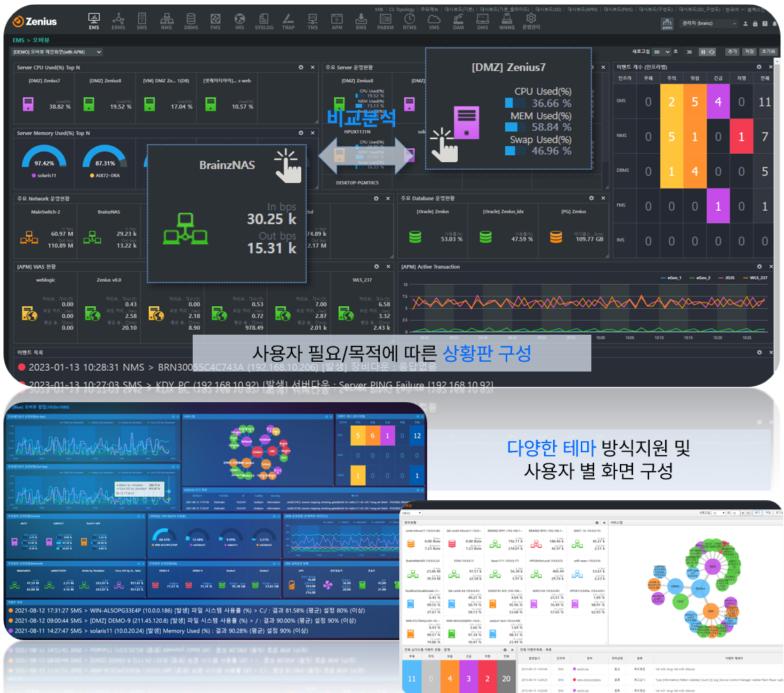The height and width of the screenshot is (693, 784).
Task: Open settings gear of 주요 Database 운영현황 panel
Action: click(591, 198)
